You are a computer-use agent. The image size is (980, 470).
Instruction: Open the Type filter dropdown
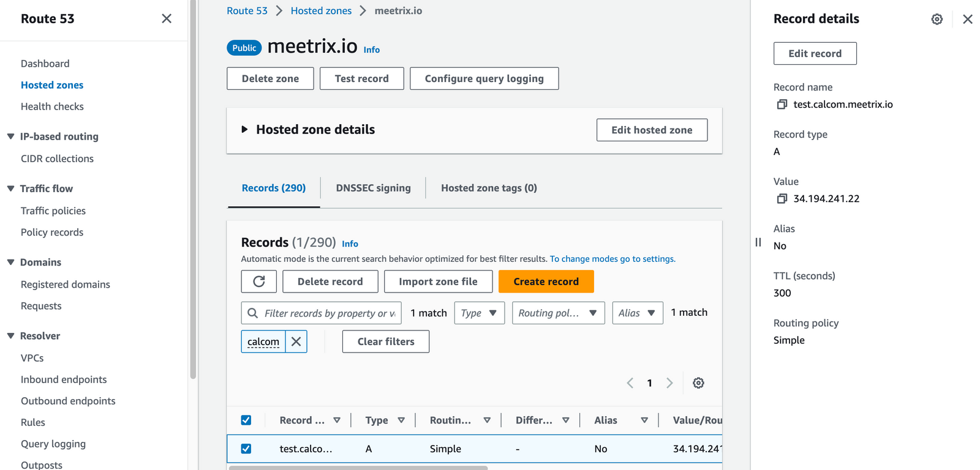(480, 313)
